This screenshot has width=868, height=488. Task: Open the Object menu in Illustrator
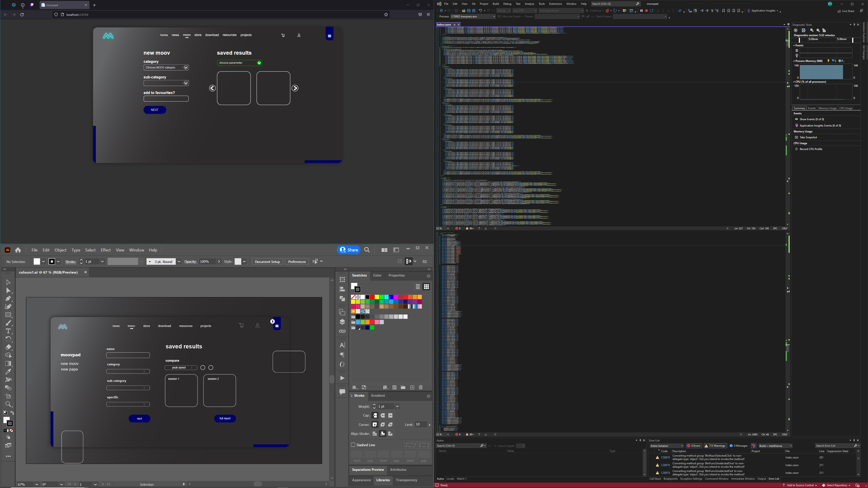(x=61, y=250)
